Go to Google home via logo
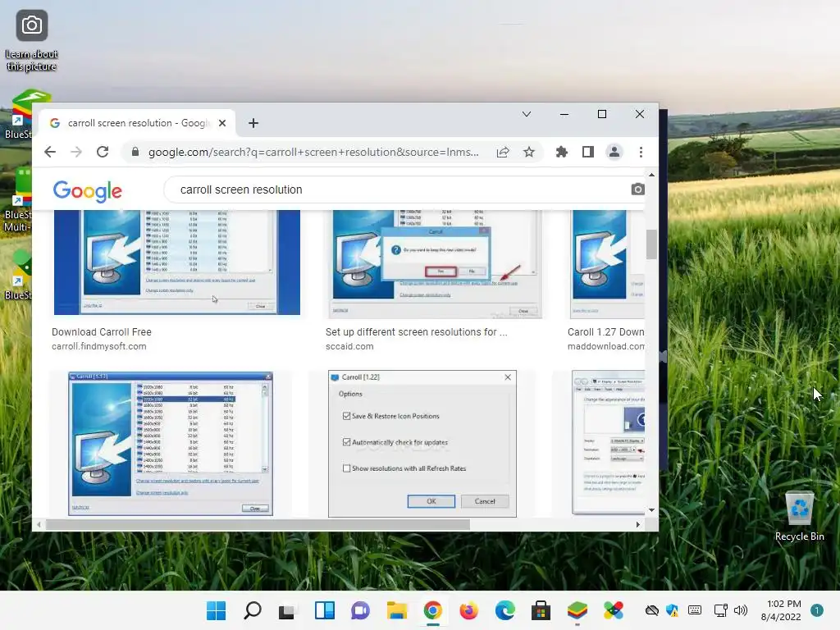Screen dimensions: 840x630 pyautogui.click(x=87, y=190)
